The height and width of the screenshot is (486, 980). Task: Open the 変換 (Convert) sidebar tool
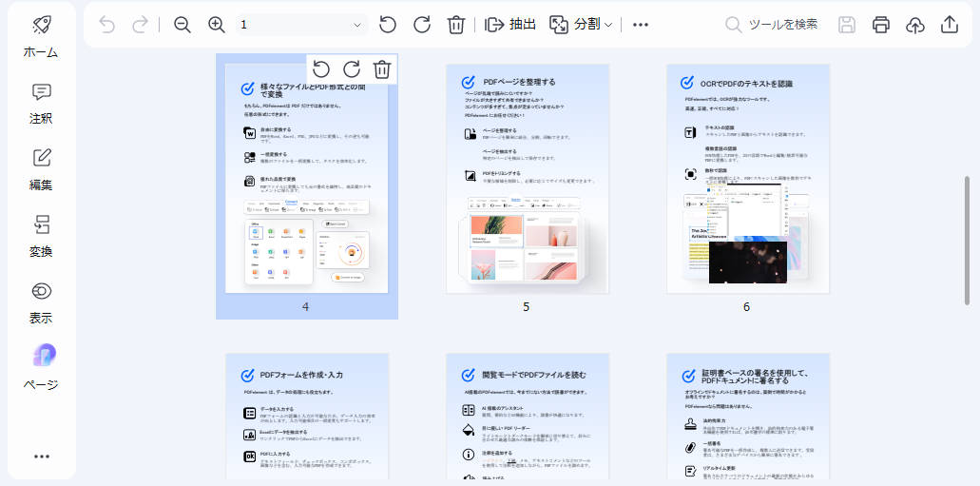(x=41, y=237)
